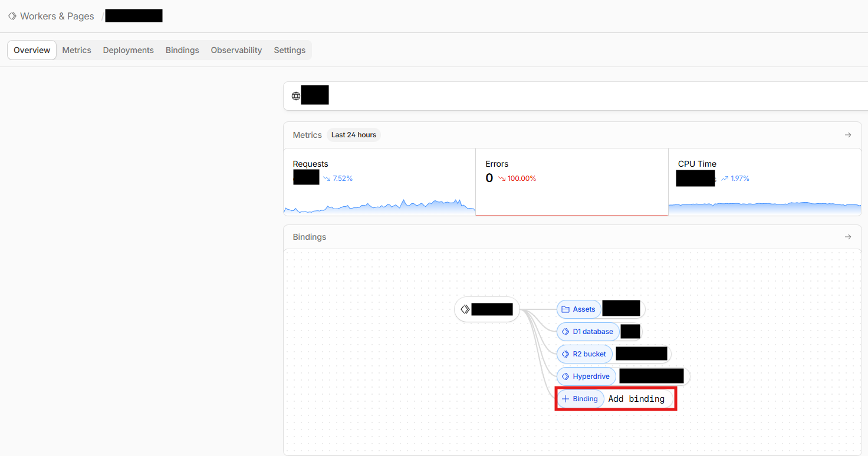Screen dimensions: 868x456
Task: Click the Errors count 0
Action: click(x=489, y=178)
